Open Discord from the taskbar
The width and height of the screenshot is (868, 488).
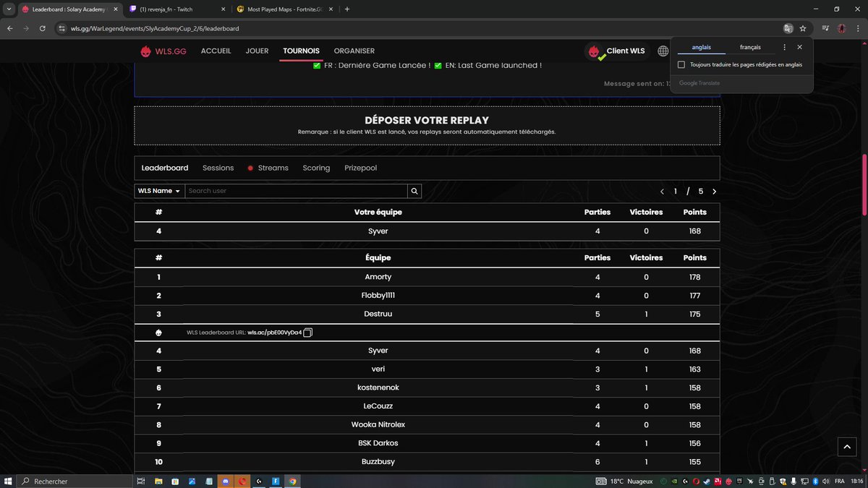225,481
